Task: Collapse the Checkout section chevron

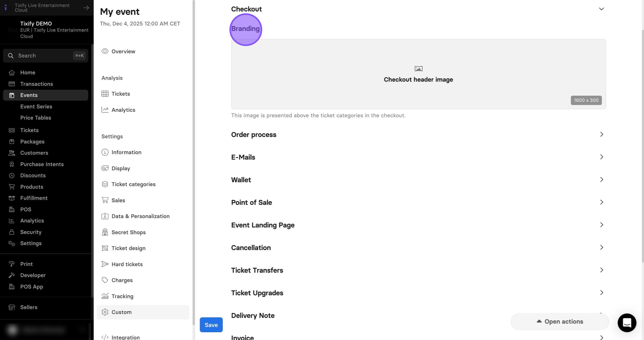Action: click(601, 9)
